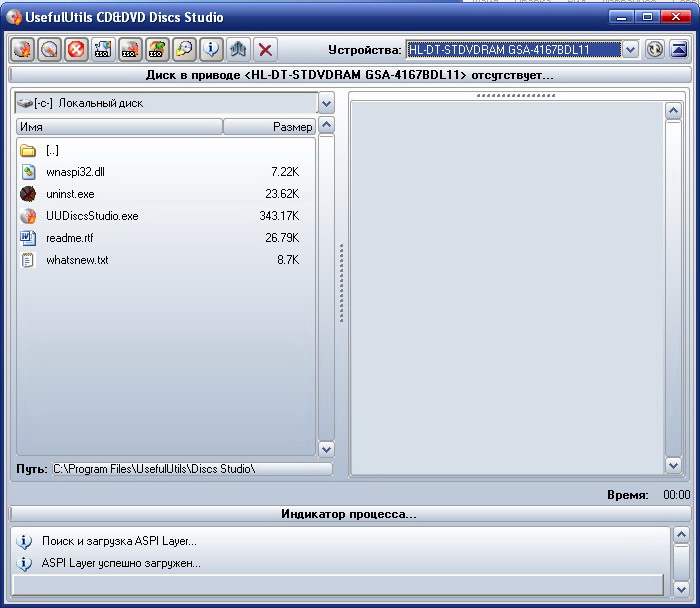Viewport: 700px width, 608px height.
Task: Click the [-c-] Локальный диск drive selector
Action: [x=167, y=103]
